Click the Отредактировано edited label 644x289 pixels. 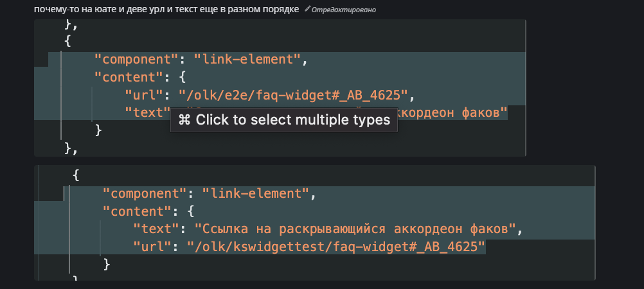343,10
